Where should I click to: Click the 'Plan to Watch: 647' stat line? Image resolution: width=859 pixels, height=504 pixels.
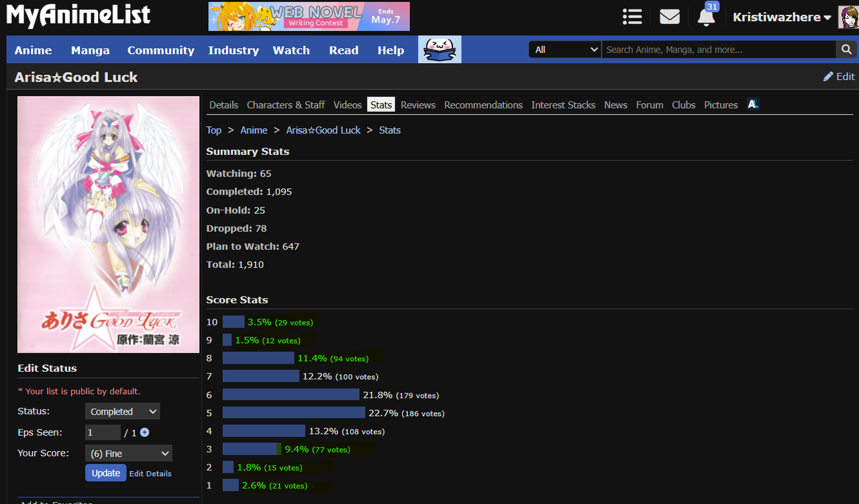pos(253,246)
